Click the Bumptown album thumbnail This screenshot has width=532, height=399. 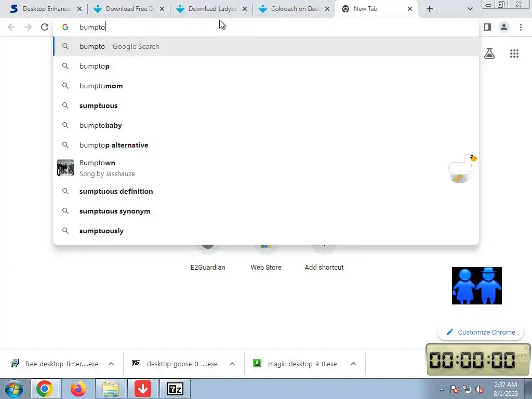point(65,168)
